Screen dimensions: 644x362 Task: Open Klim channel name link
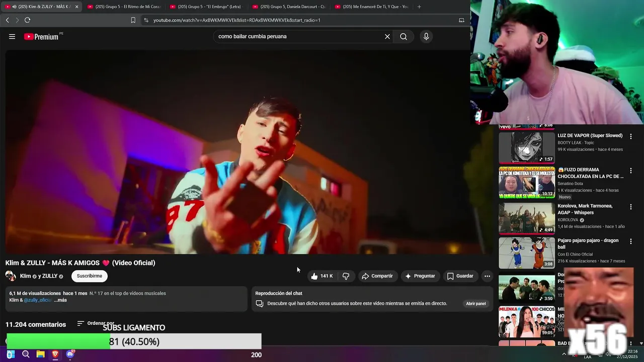pyautogui.click(x=25, y=276)
